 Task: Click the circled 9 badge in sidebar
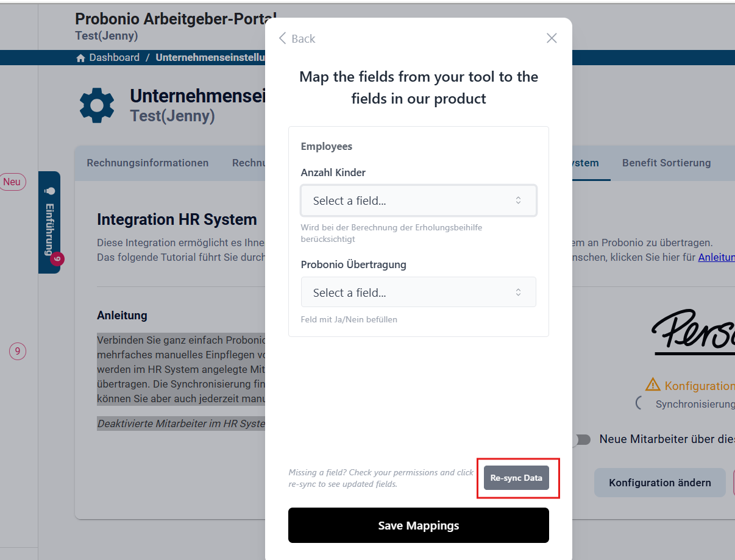[17, 351]
